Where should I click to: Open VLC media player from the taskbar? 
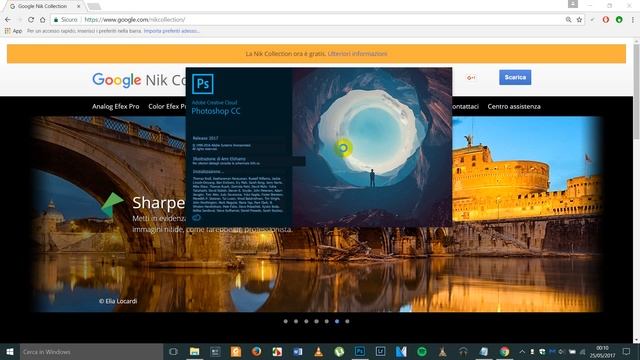tap(318, 352)
